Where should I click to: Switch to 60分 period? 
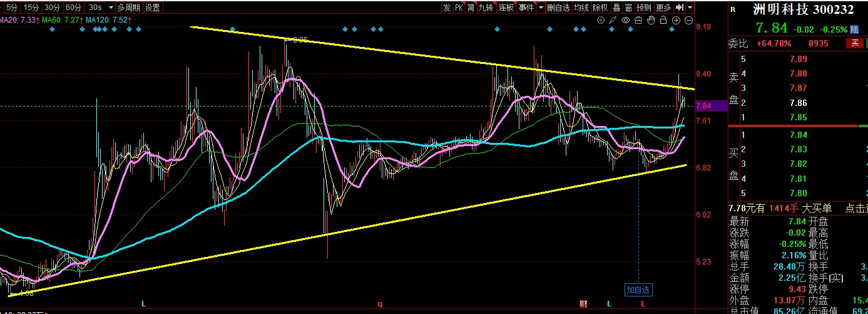(73, 8)
